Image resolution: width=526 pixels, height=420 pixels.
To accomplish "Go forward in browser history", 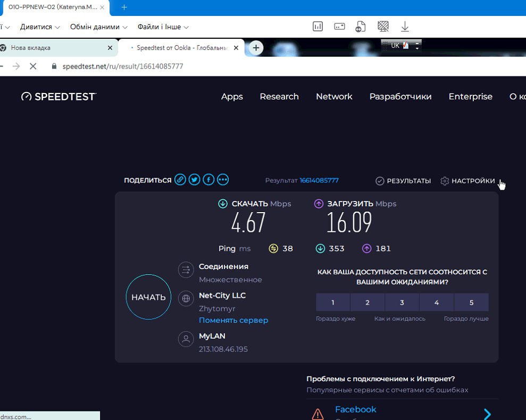I will [x=16, y=66].
